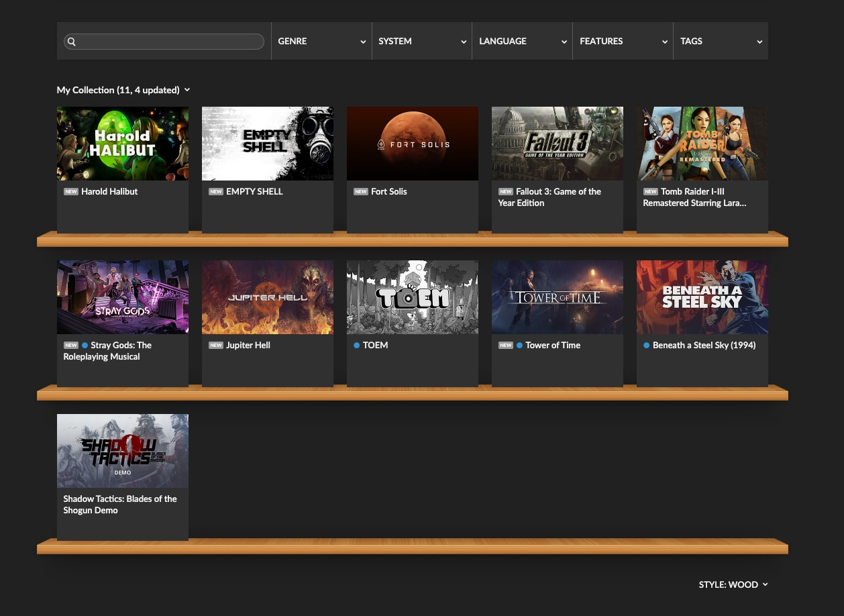Open the SYSTEM filter dropdown

(x=422, y=41)
